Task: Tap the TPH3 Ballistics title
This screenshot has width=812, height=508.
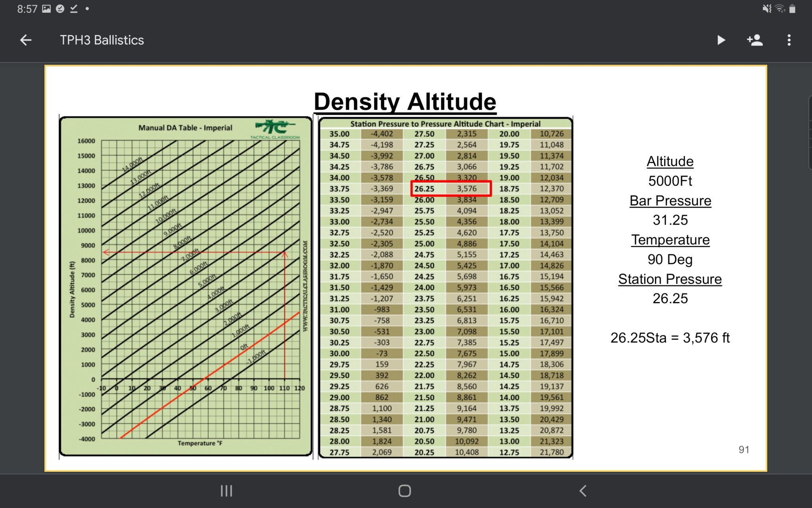Action: [102, 40]
